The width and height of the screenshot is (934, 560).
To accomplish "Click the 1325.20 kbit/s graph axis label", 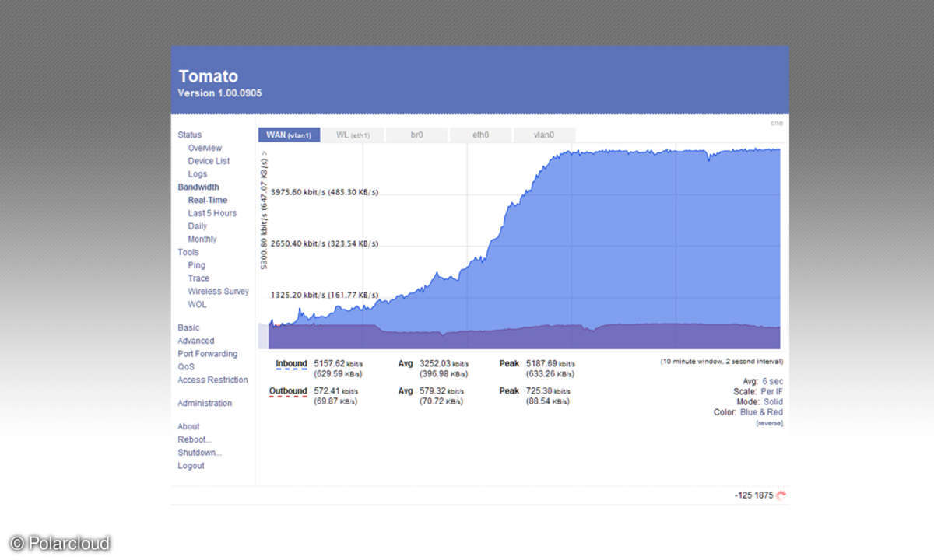I will (325, 296).
